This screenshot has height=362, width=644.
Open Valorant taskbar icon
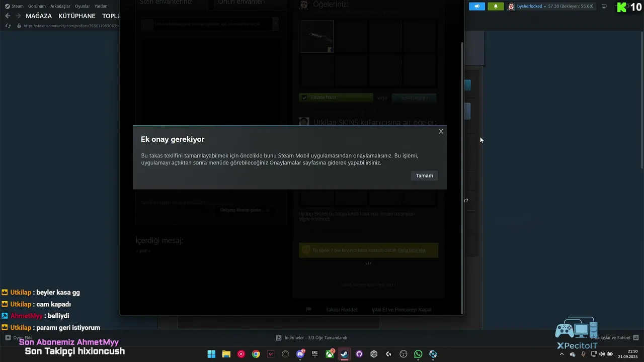tap(271, 354)
